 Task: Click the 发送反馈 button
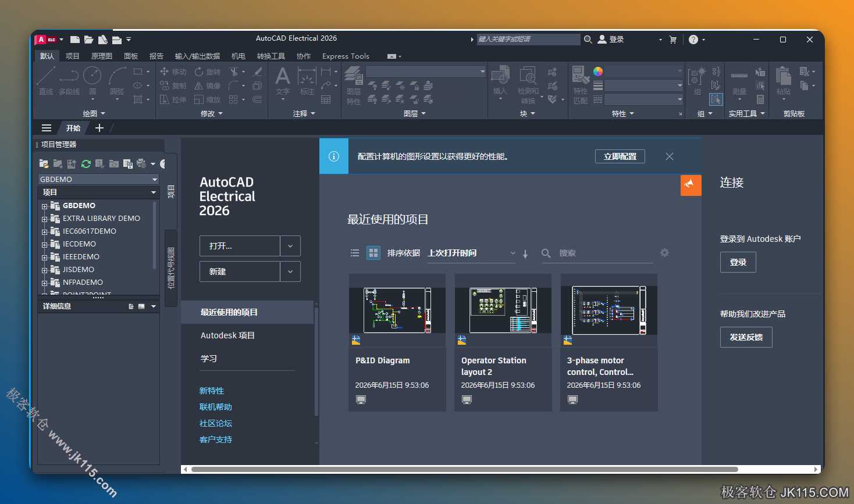pos(746,337)
